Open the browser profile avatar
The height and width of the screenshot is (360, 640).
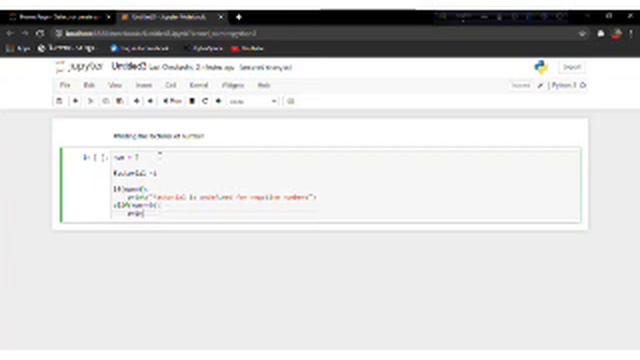point(617,33)
